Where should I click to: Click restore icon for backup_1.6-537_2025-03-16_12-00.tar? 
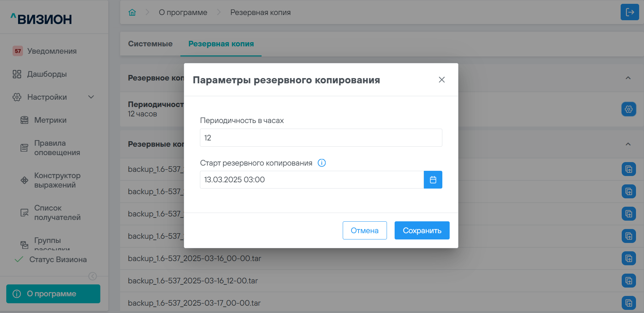click(628, 281)
